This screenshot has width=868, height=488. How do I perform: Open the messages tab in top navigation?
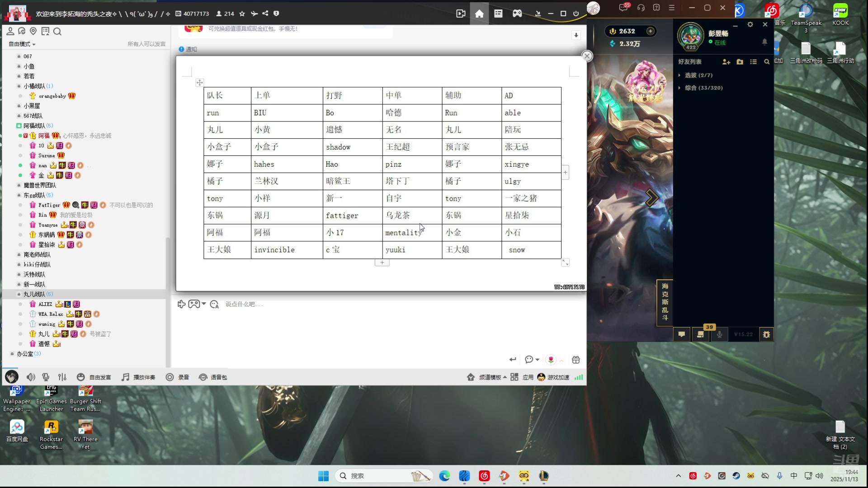(x=498, y=14)
